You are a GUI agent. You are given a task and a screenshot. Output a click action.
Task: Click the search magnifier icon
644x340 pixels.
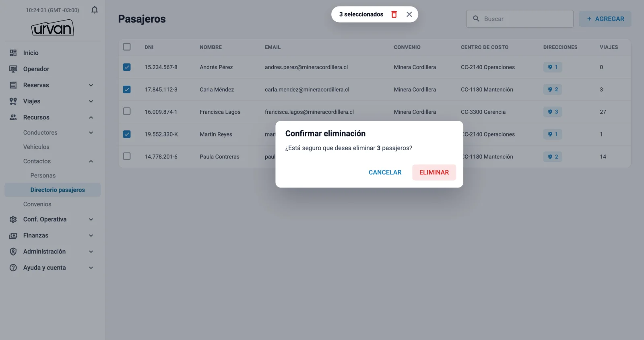coord(476,19)
